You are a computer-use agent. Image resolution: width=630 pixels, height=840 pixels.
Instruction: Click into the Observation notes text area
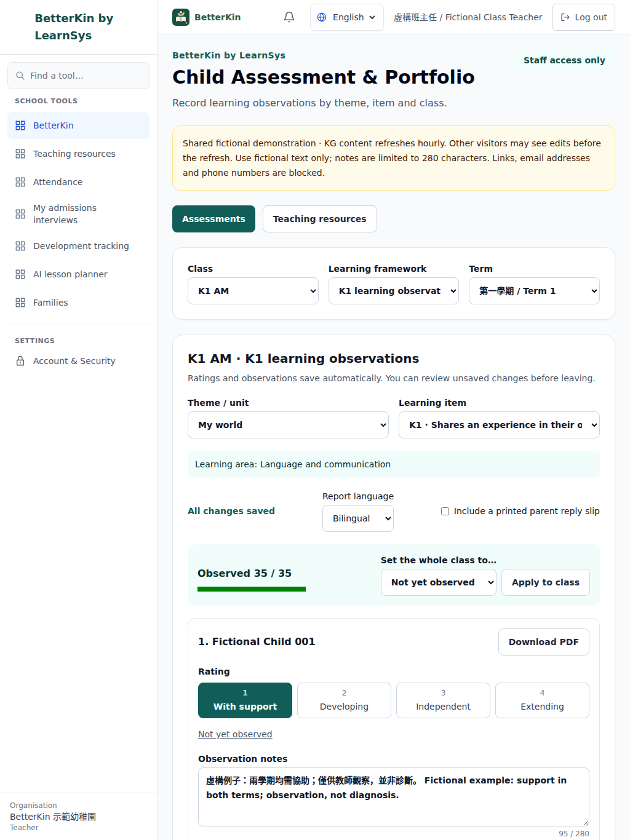[x=394, y=797]
